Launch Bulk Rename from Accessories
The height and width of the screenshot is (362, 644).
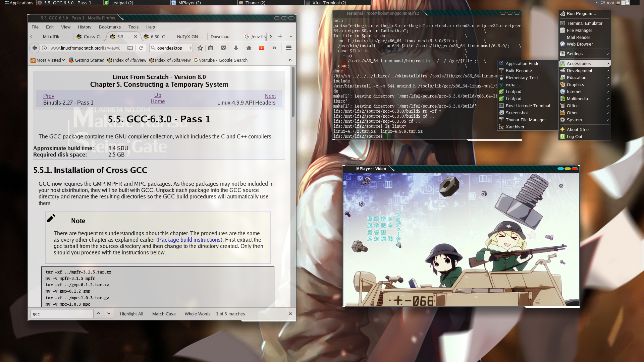point(527,70)
